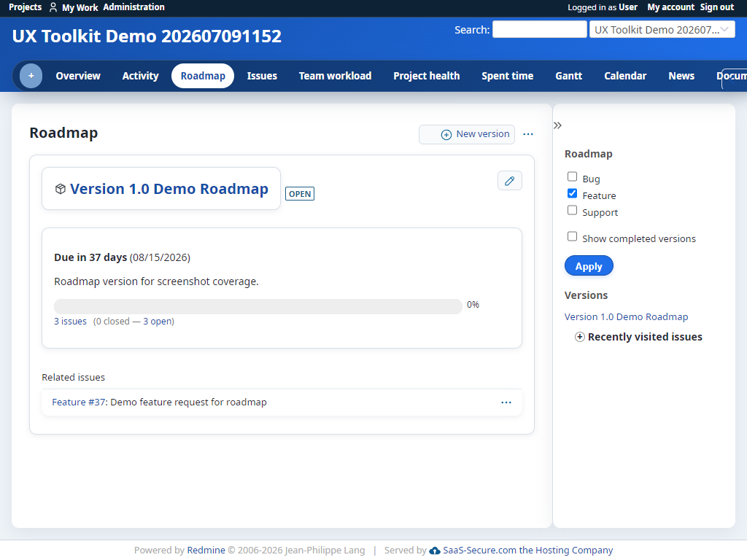
Task: Open sidebar Version 1.0 Demo Roadmap link
Action: (626, 317)
